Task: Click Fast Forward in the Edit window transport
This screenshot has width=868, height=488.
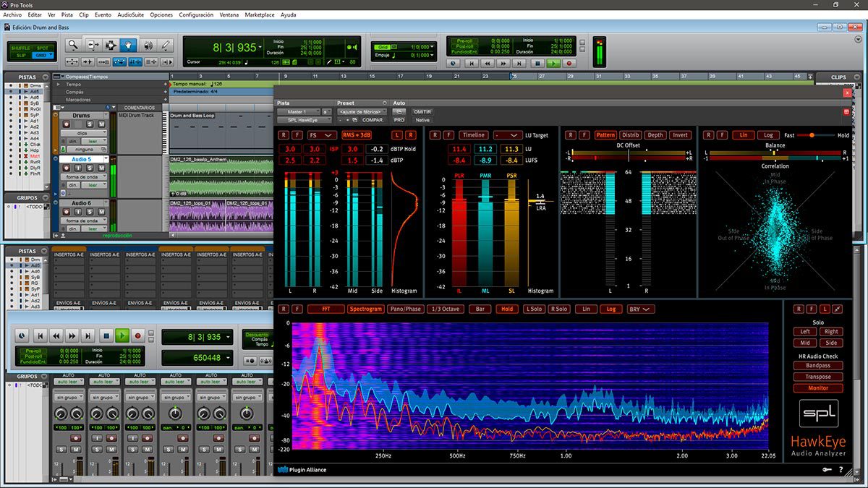Action: [x=505, y=63]
